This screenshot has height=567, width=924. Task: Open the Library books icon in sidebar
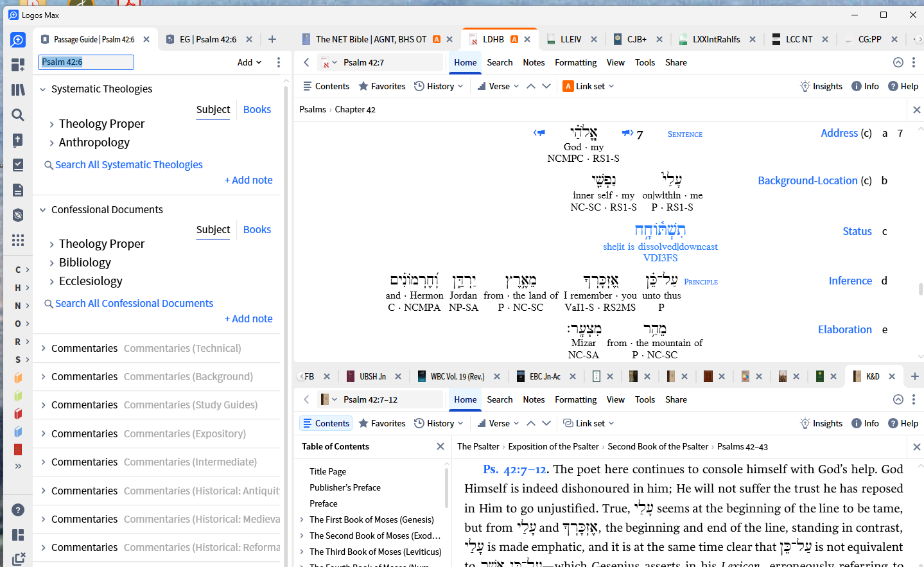point(18,90)
